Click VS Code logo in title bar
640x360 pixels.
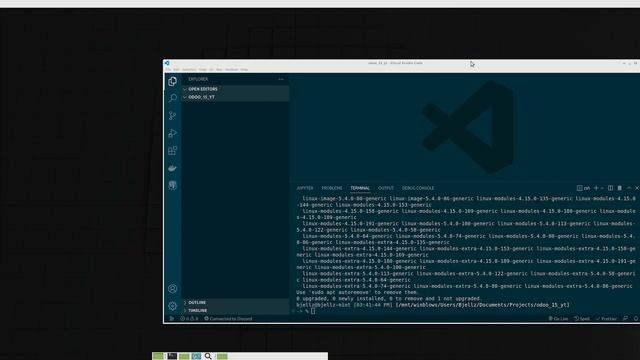pyautogui.click(x=167, y=63)
